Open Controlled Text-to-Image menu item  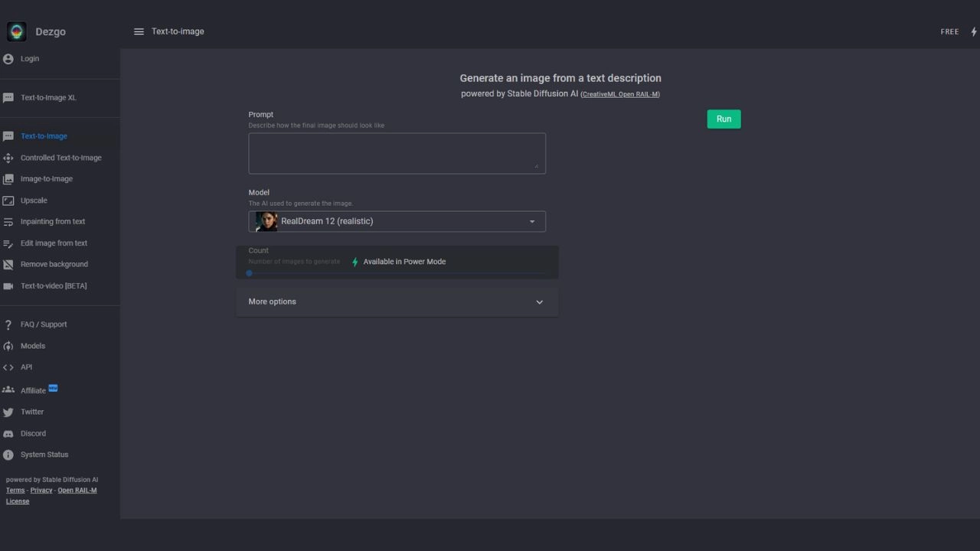pyautogui.click(x=60, y=158)
